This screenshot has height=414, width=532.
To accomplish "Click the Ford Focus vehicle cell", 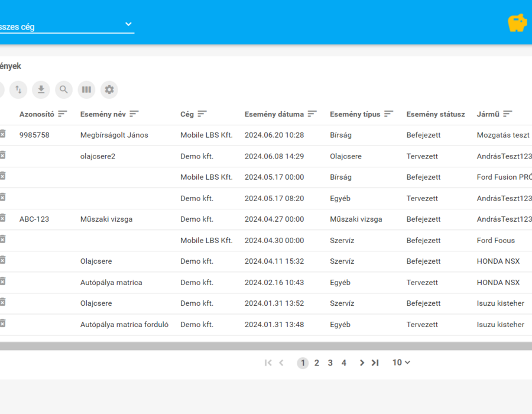I will [x=496, y=241].
